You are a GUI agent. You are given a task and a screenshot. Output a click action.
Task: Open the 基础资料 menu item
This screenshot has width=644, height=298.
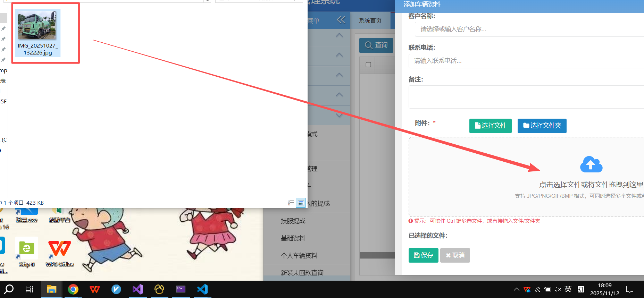coord(293,238)
